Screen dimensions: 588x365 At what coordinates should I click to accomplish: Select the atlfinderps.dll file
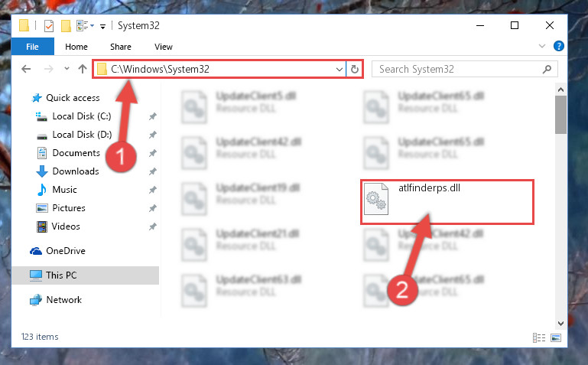(447, 202)
